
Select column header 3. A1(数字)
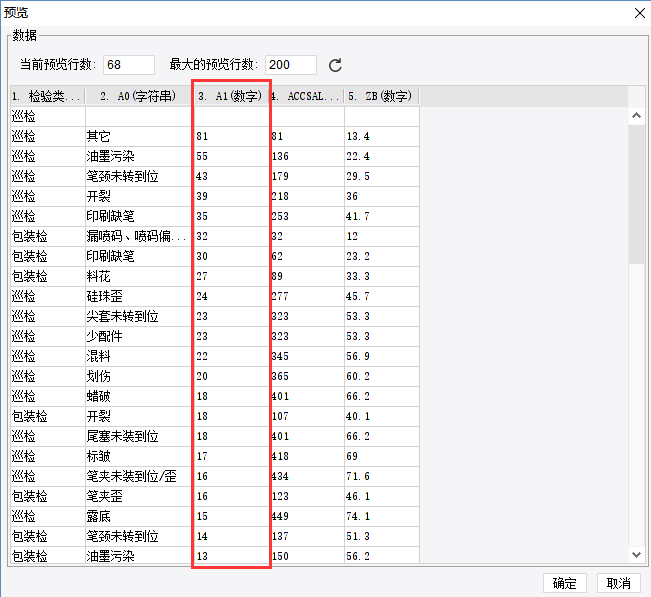[230, 96]
